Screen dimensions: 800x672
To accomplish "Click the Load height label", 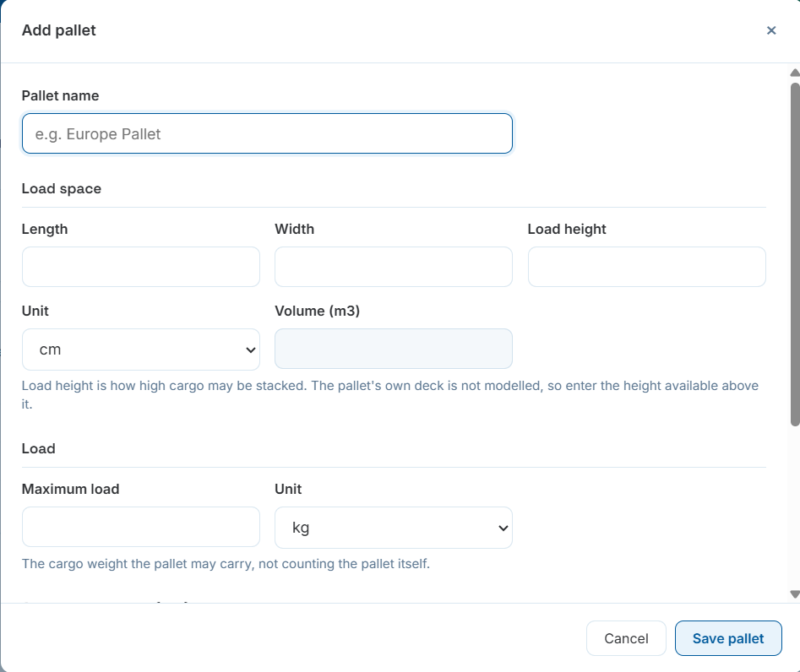I will pos(567,230).
